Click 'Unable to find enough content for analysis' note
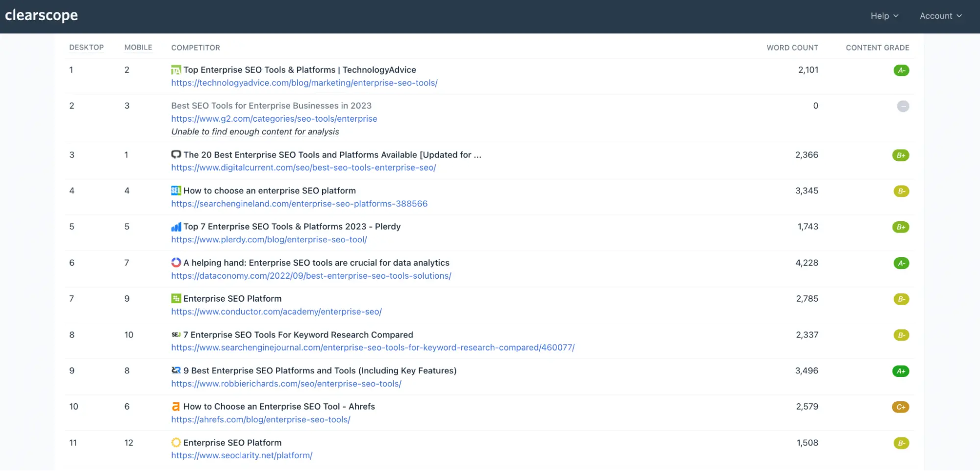Viewport: 980px width, 471px height. tap(255, 131)
